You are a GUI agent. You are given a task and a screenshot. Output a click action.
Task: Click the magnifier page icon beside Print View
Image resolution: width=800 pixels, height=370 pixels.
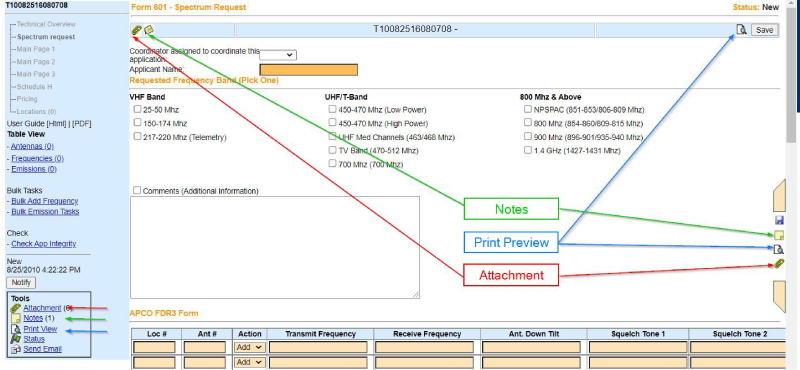(x=15, y=329)
